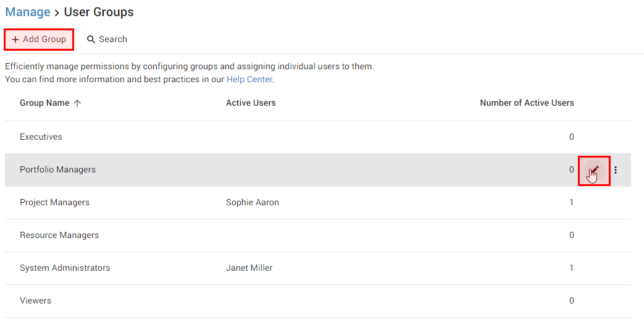Select the Resource Managers group row
Image resolution: width=644 pixels, height=327 pixels.
coord(318,236)
